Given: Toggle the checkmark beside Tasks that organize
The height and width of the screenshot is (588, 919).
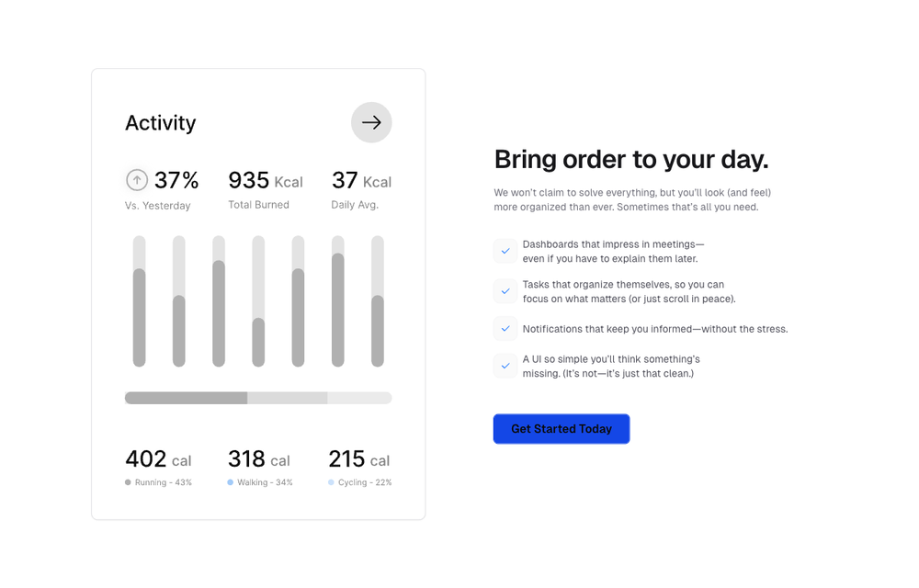Looking at the screenshot, I should click(x=505, y=291).
